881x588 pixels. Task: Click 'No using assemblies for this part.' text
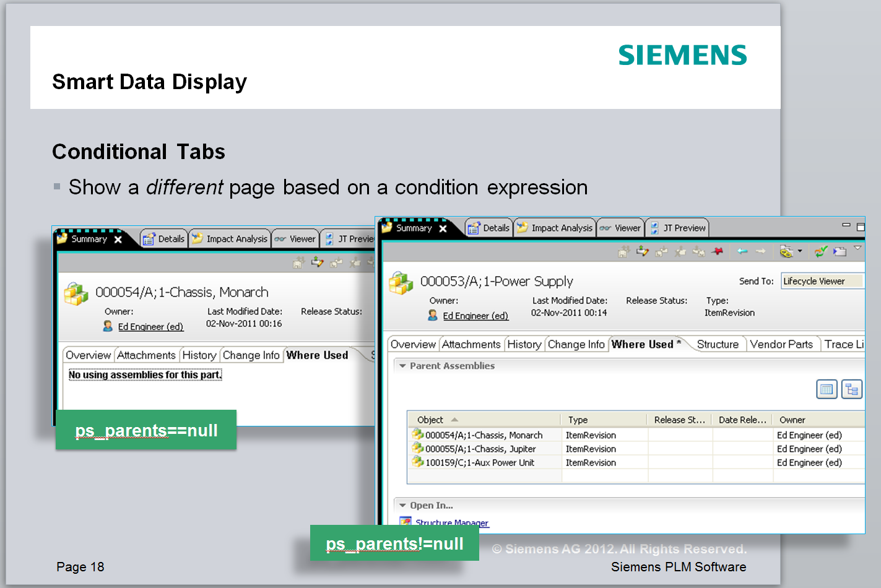pos(145,374)
